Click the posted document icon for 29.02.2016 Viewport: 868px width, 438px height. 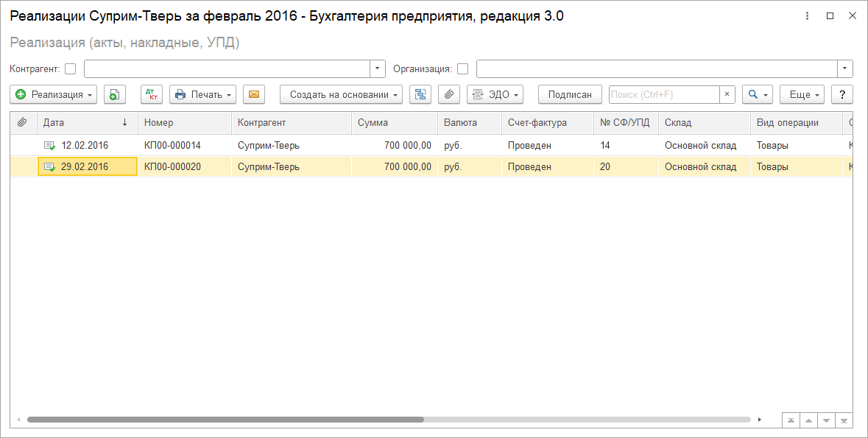[x=50, y=166]
